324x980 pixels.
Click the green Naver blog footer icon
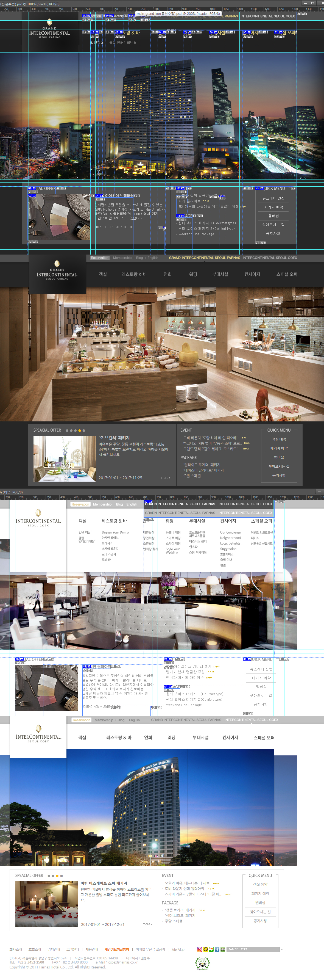[x=211, y=949]
